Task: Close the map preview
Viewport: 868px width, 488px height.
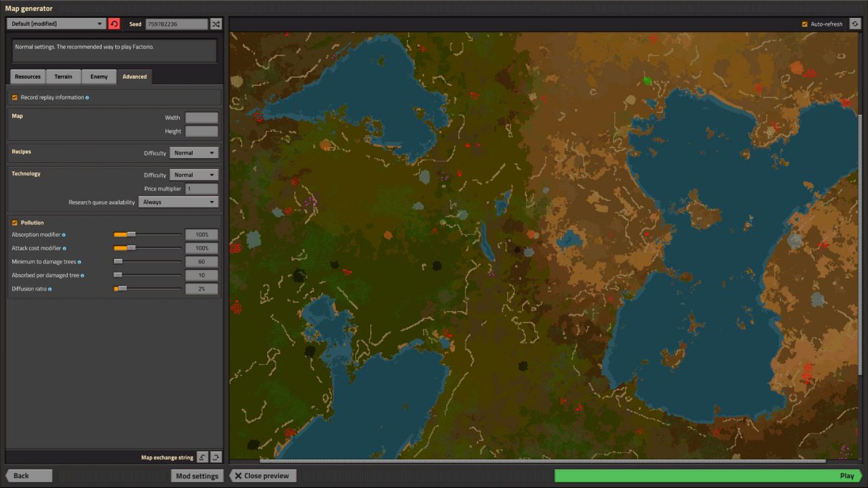Action: [262, 476]
